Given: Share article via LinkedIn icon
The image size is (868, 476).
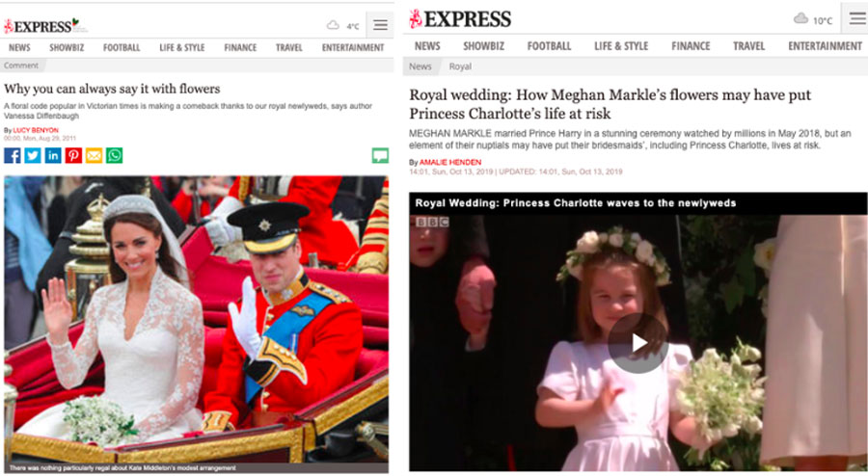Looking at the screenshot, I should (53, 155).
